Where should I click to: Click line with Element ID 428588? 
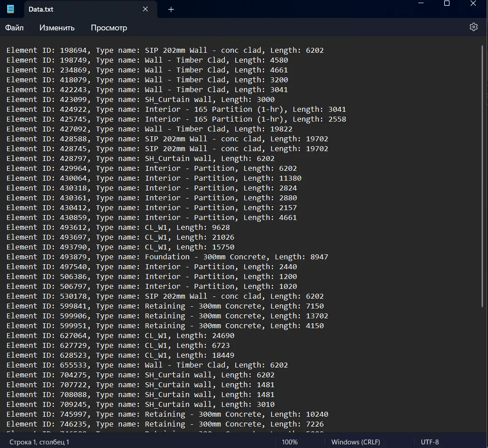167,139
